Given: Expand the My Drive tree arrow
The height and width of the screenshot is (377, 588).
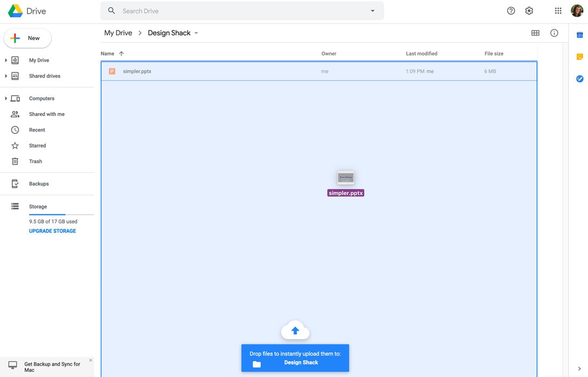Looking at the screenshot, I should click(x=6, y=60).
